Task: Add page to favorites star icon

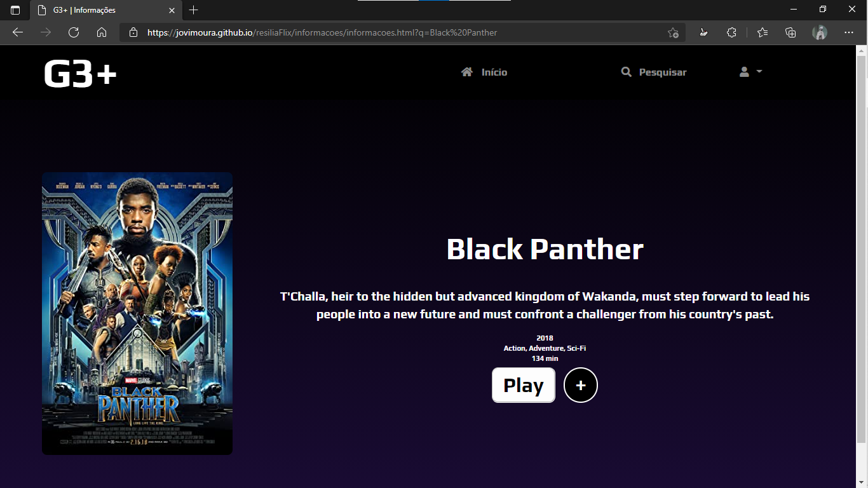Action: pos(673,32)
